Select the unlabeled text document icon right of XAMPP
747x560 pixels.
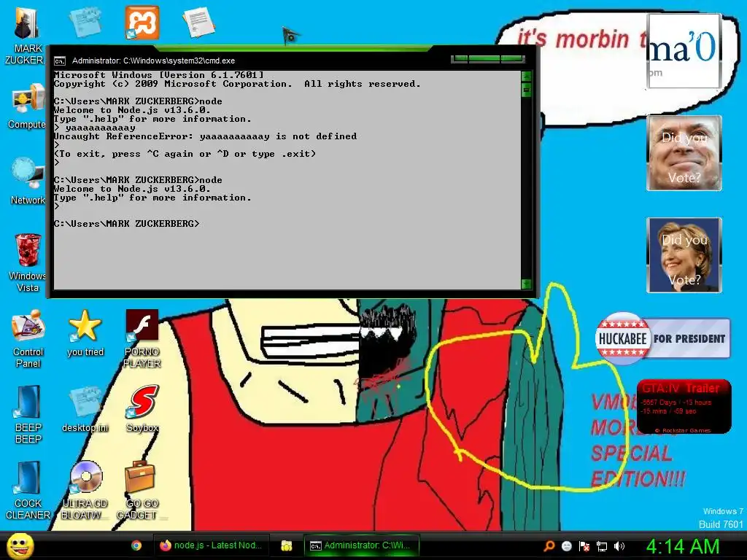[x=199, y=22]
